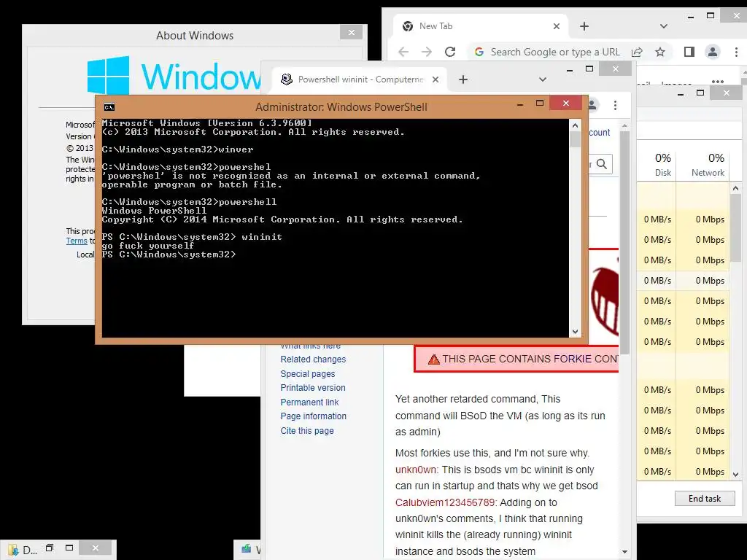The width and height of the screenshot is (747, 560).
Task: Click Task Manager scroll down arrow
Action: pyautogui.click(x=735, y=474)
